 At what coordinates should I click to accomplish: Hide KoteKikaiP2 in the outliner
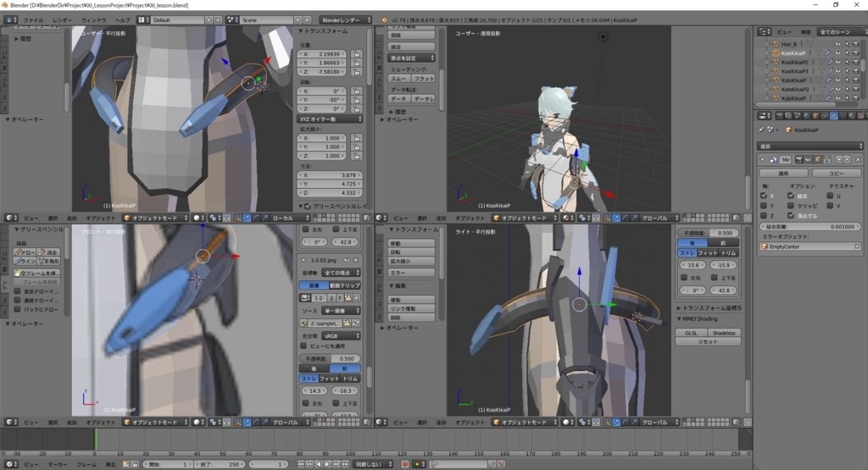point(838,89)
